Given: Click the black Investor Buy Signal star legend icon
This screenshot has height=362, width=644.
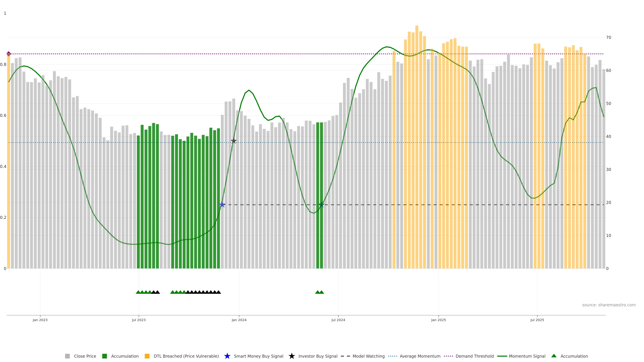Looking at the screenshot, I should (x=291, y=356).
